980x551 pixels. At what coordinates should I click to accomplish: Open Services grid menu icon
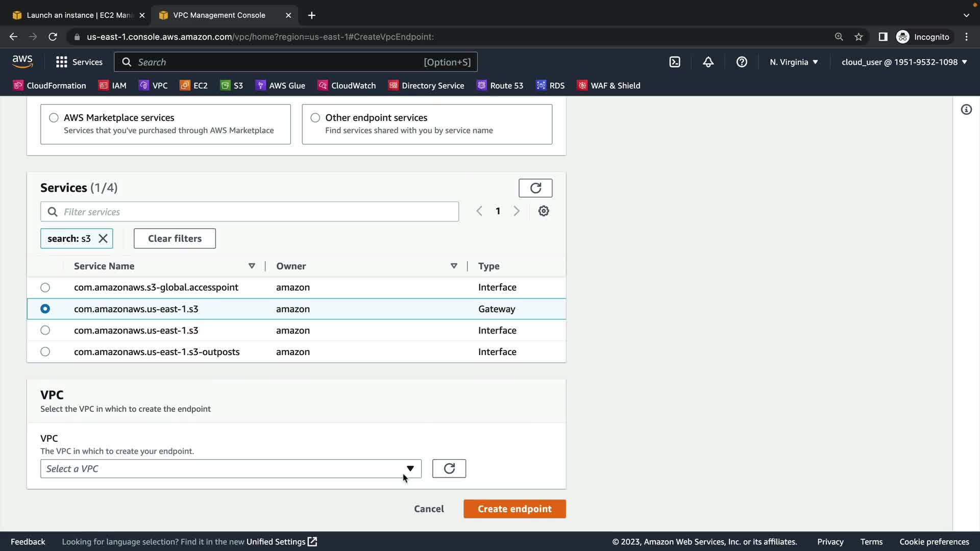click(x=62, y=62)
